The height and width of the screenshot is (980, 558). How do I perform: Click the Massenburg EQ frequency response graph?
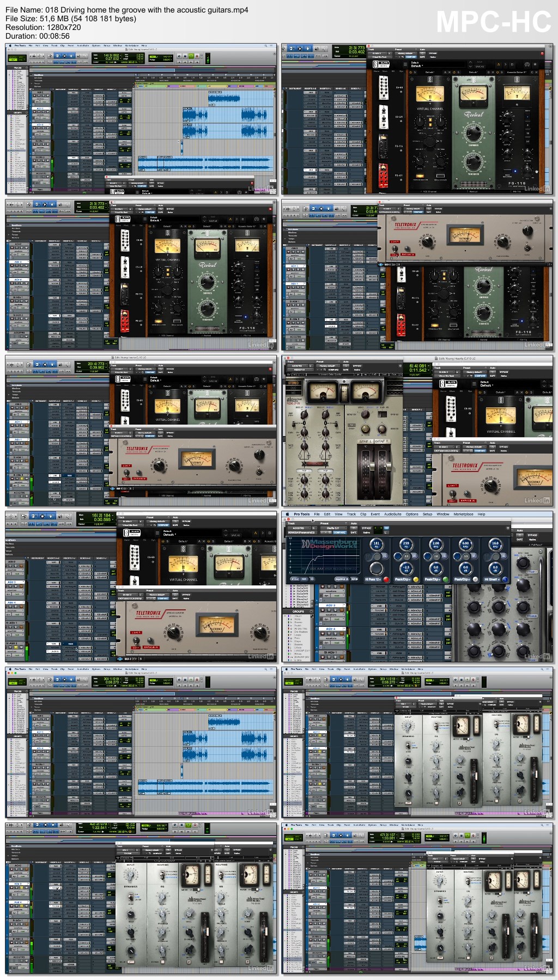coord(324,555)
